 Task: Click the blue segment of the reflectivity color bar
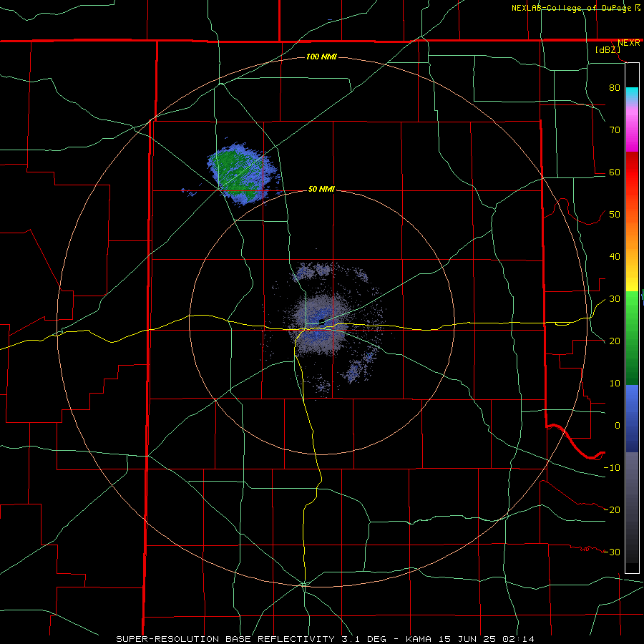pyautogui.click(x=632, y=418)
